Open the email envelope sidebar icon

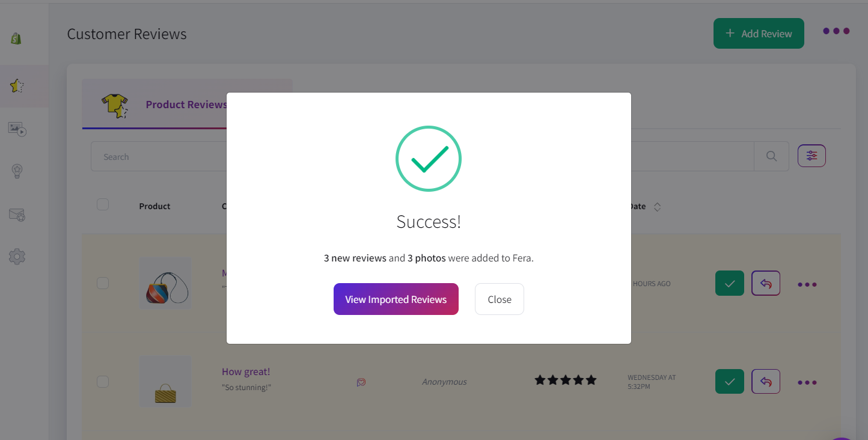pos(17,215)
